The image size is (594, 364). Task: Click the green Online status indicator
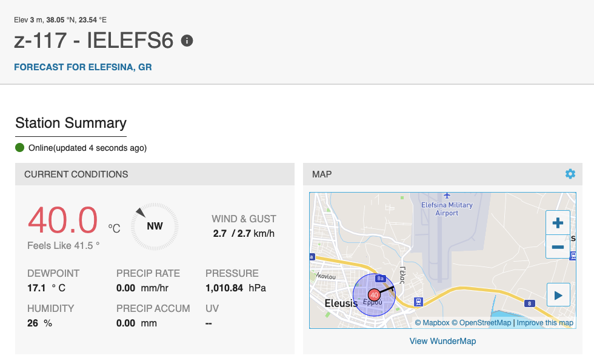click(x=19, y=148)
